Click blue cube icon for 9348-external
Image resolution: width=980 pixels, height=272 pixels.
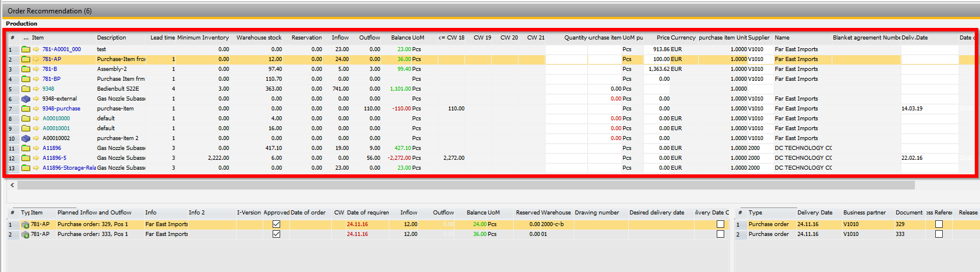[26, 99]
